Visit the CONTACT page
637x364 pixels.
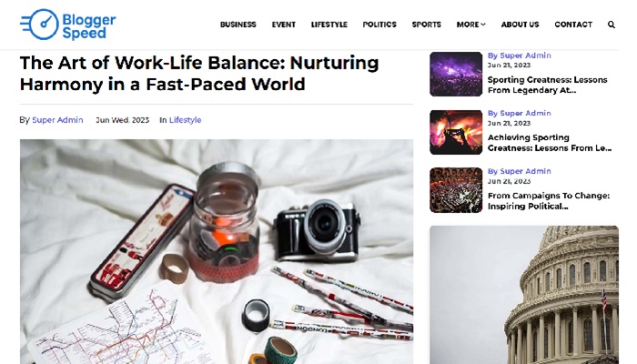573,25
